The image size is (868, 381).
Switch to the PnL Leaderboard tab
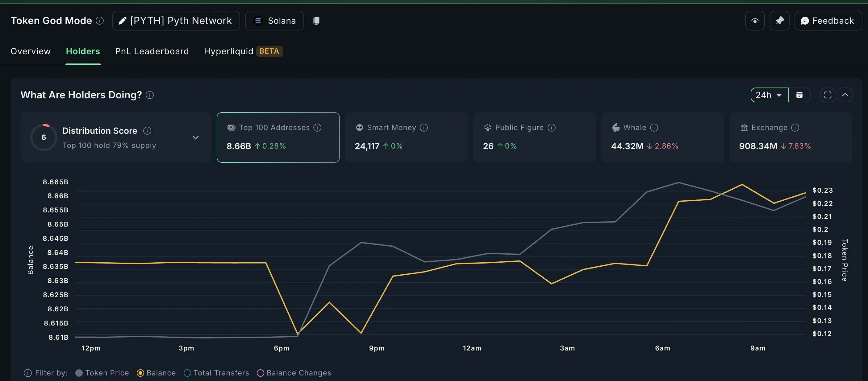[x=152, y=51]
